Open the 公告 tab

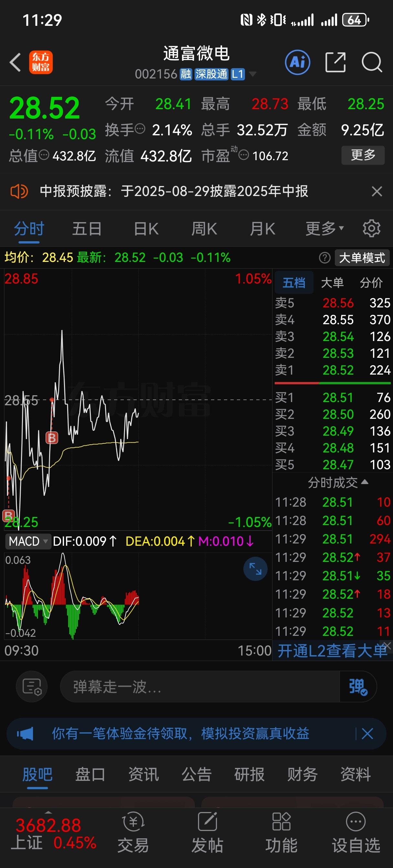pos(196,774)
